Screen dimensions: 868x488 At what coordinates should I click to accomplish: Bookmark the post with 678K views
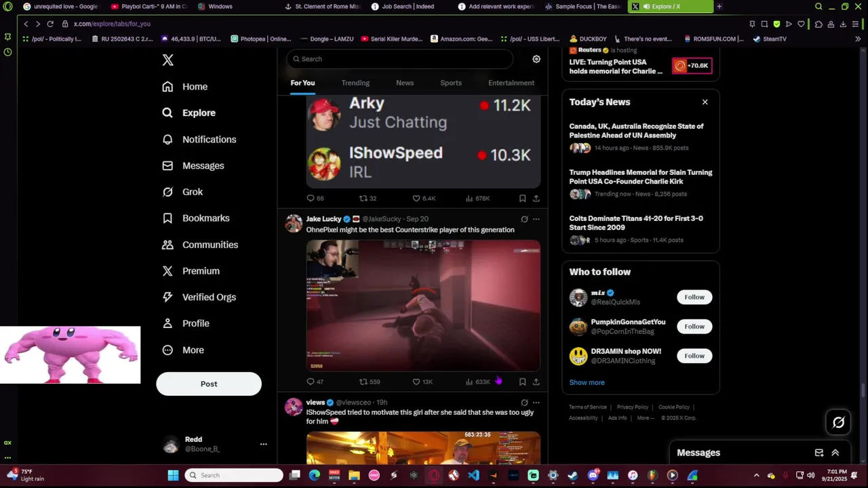[522, 199]
